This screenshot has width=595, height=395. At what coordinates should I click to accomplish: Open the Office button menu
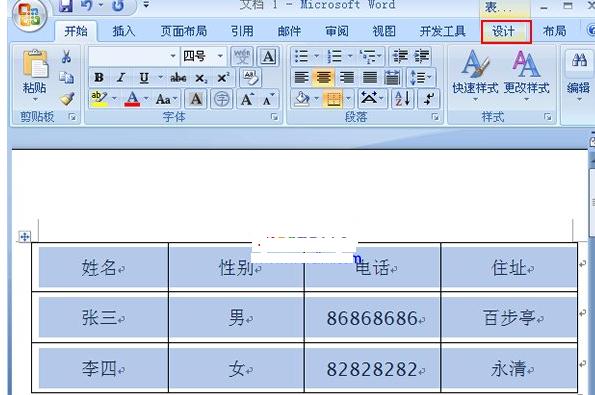pos(29,15)
